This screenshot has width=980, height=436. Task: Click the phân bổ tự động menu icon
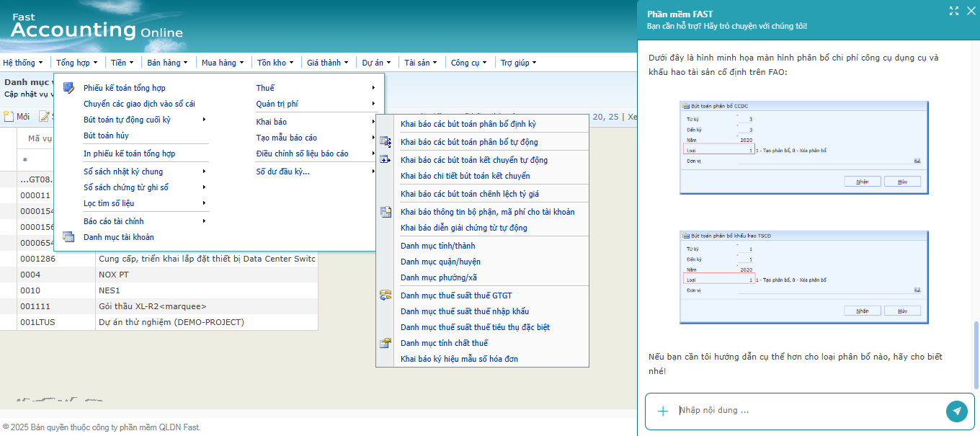(386, 142)
